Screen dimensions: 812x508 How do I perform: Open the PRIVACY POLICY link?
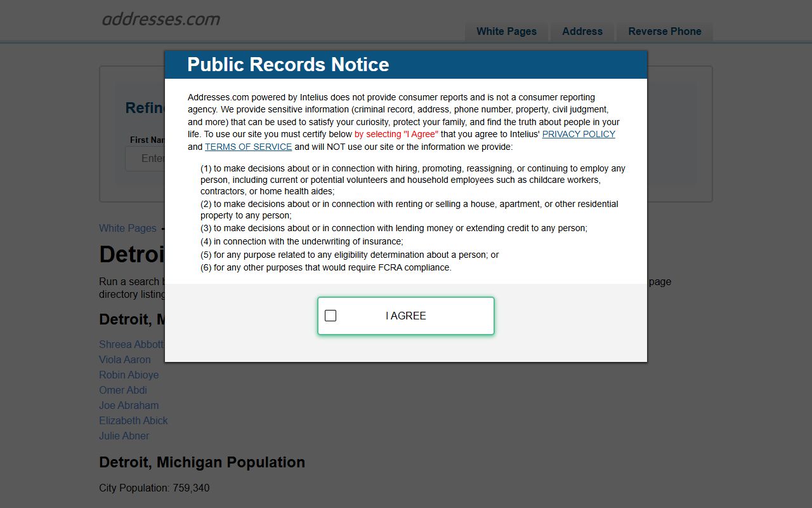click(x=579, y=134)
